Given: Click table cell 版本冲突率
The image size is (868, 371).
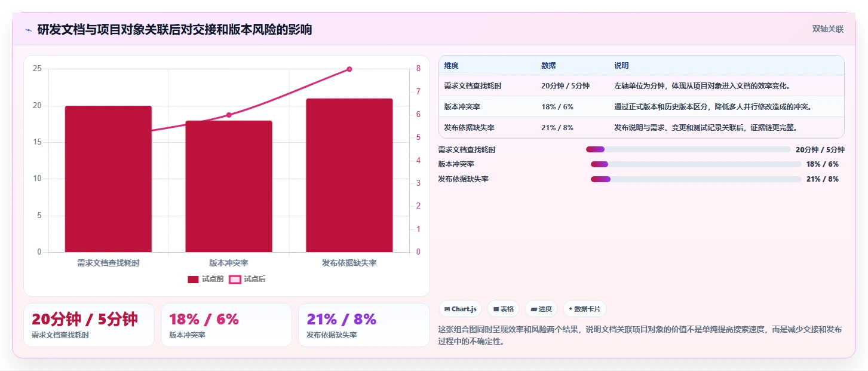Looking at the screenshot, I should [462, 107].
